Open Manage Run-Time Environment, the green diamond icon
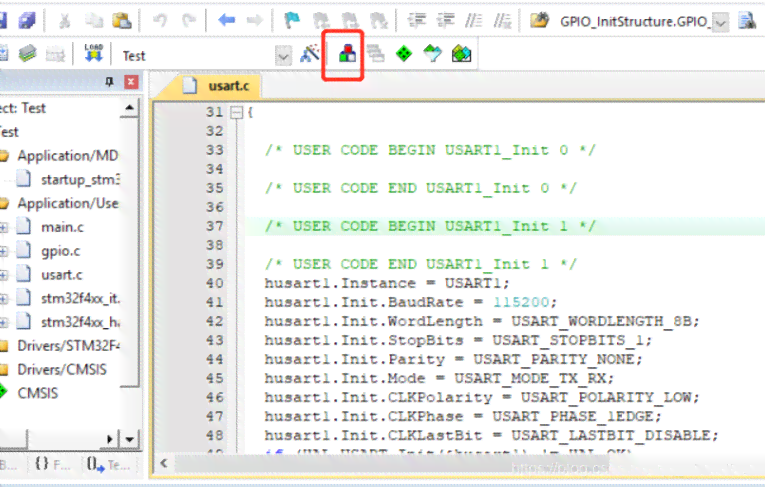 tap(404, 54)
